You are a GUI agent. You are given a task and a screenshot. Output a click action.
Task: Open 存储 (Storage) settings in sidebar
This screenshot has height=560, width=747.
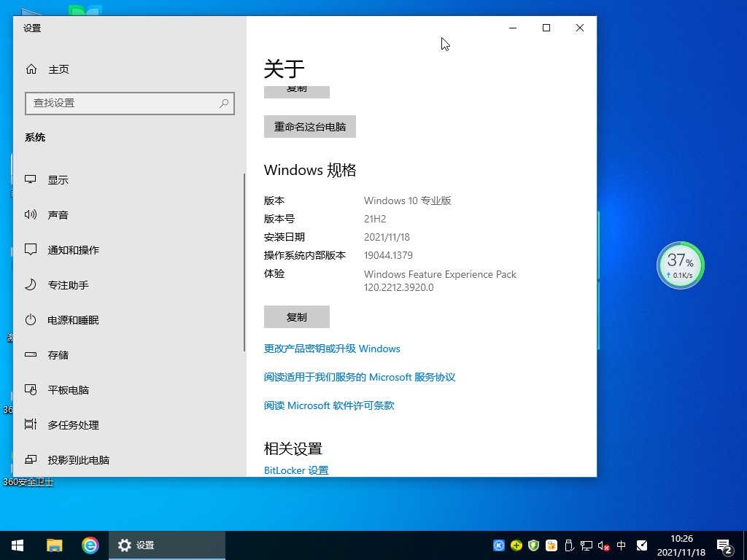pyautogui.click(x=58, y=354)
